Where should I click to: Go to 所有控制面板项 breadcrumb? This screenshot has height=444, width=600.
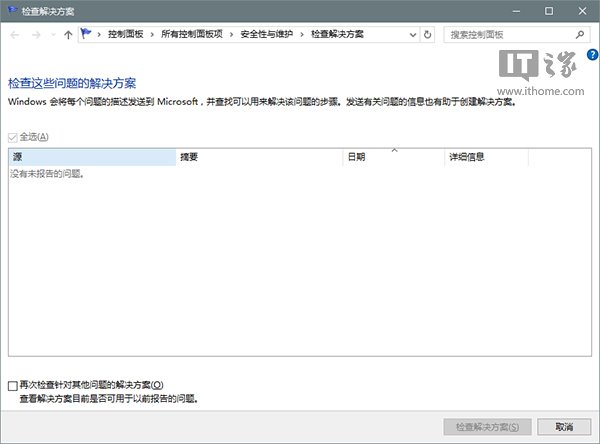(x=192, y=35)
